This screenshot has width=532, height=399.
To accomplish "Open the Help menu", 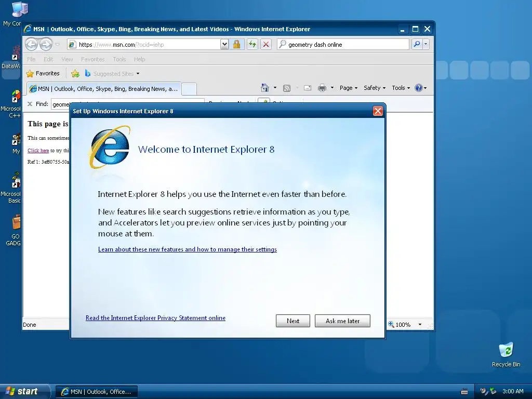I will [x=139, y=59].
